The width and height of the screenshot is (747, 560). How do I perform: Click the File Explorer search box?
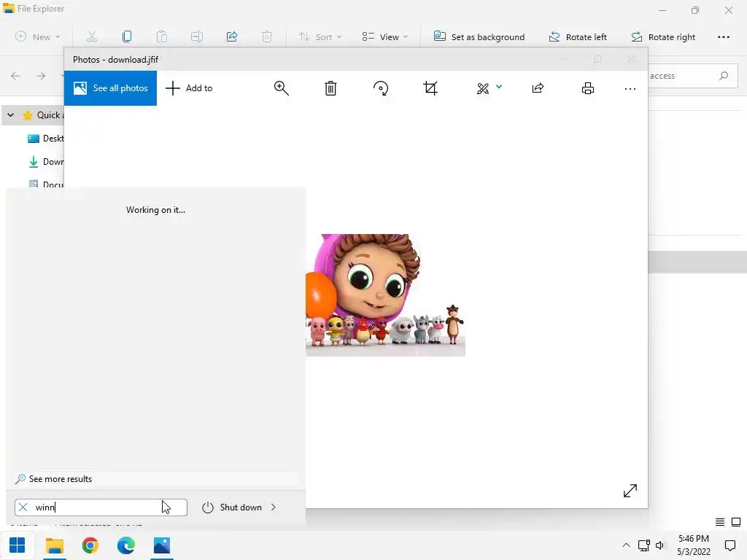(693, 76)
